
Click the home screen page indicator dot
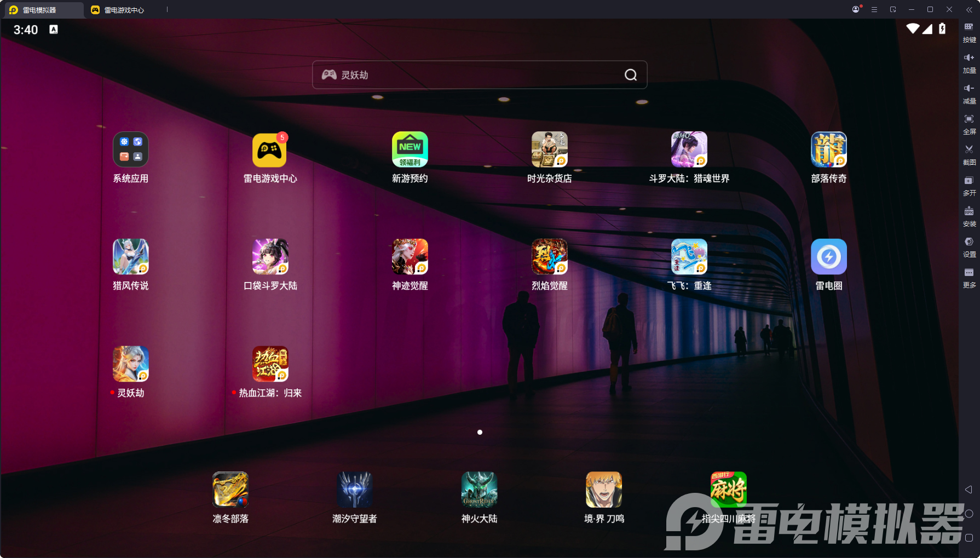tap(480, 432)
